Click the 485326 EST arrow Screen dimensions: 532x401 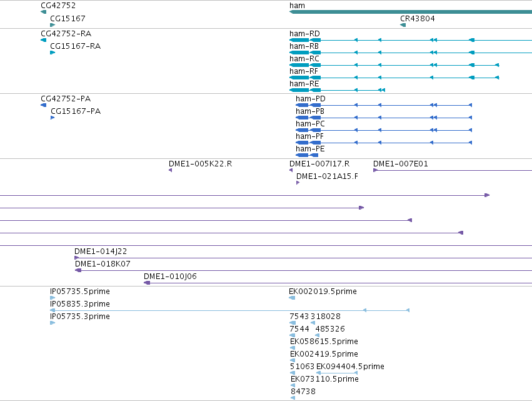[x=317, y=335]
